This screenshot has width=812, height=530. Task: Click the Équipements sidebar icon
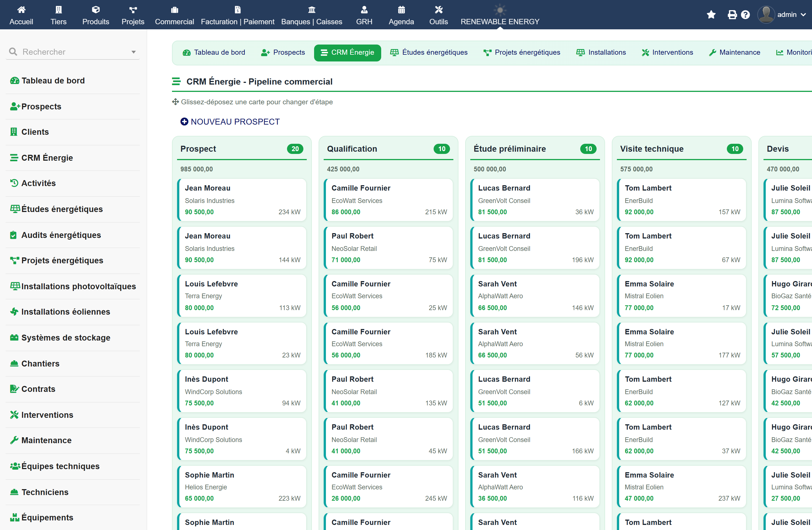tap(15, 517)
